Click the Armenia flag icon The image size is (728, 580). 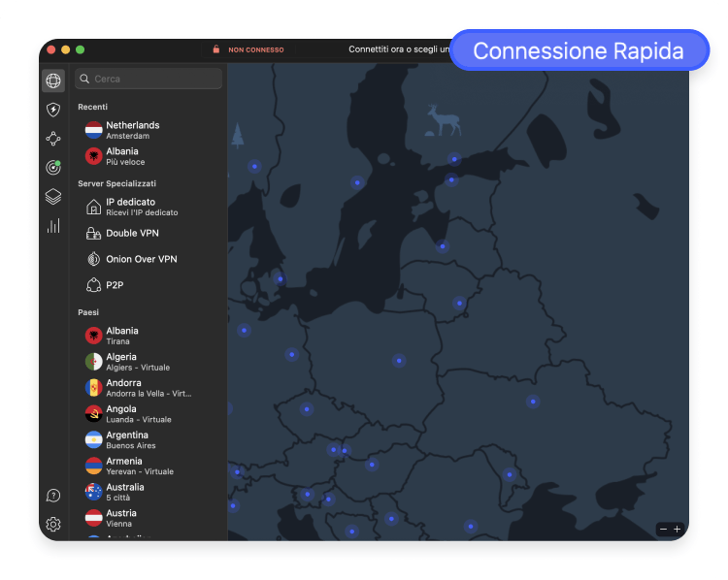94,466
